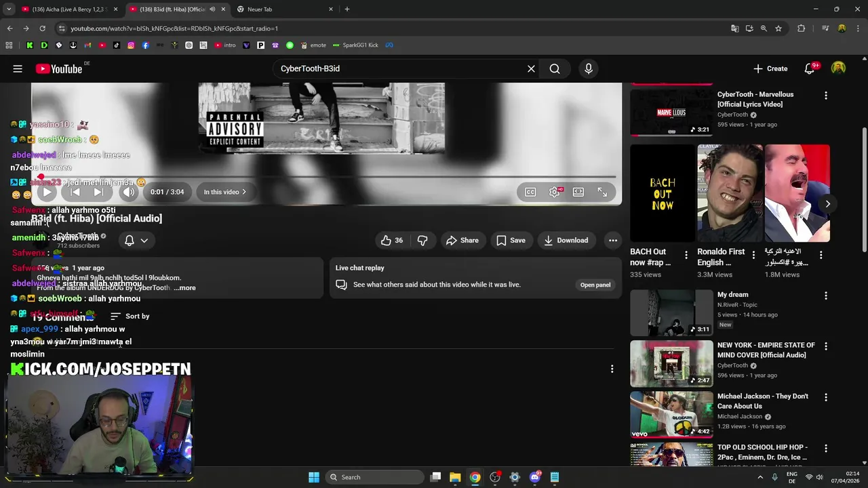
Task: Mute audio icon on the B3id tab
Action: pyautogui.click(x=212, y=9)
